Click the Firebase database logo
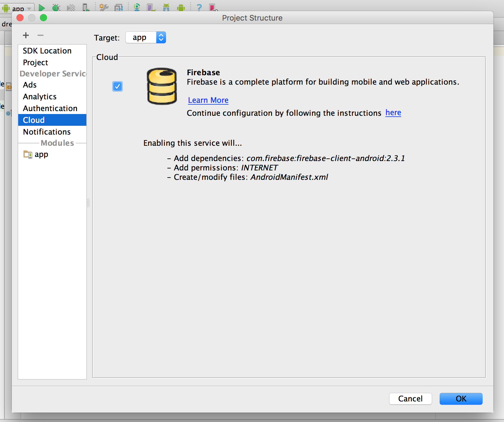This screenshot has width=504, height=422. click(162, 86)
